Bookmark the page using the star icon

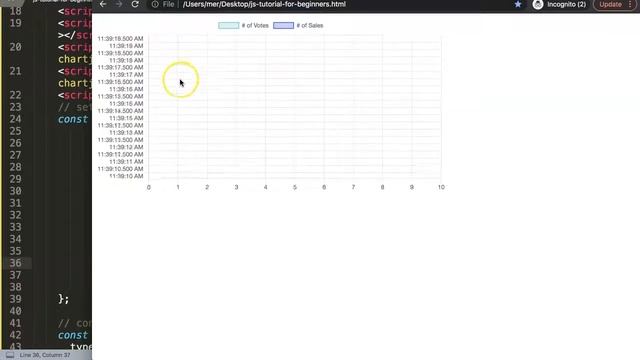(x=518, y=4)
